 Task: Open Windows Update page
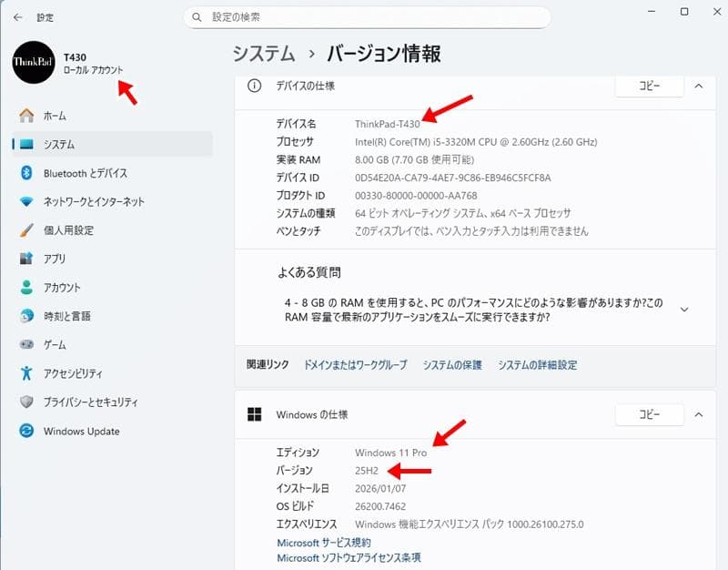coord(81,431)
